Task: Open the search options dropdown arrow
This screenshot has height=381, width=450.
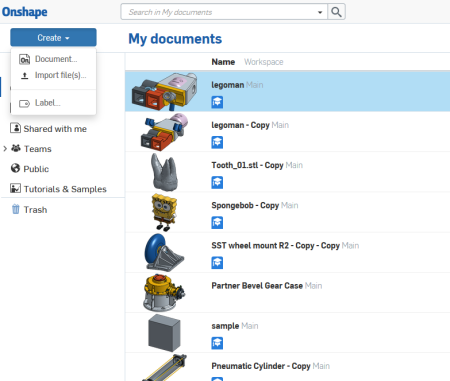Action: point(320,12)
